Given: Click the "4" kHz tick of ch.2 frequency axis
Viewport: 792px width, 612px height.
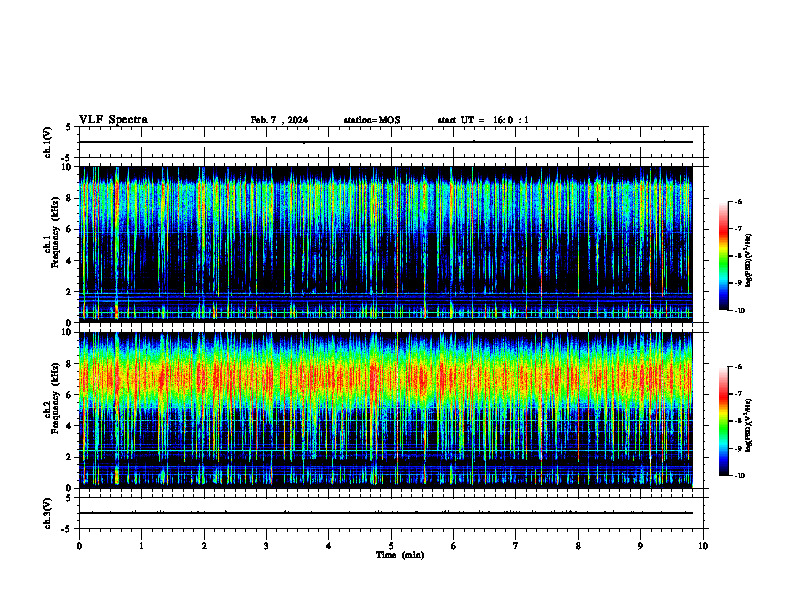Looking at the screenshot, I should point(70,426).
